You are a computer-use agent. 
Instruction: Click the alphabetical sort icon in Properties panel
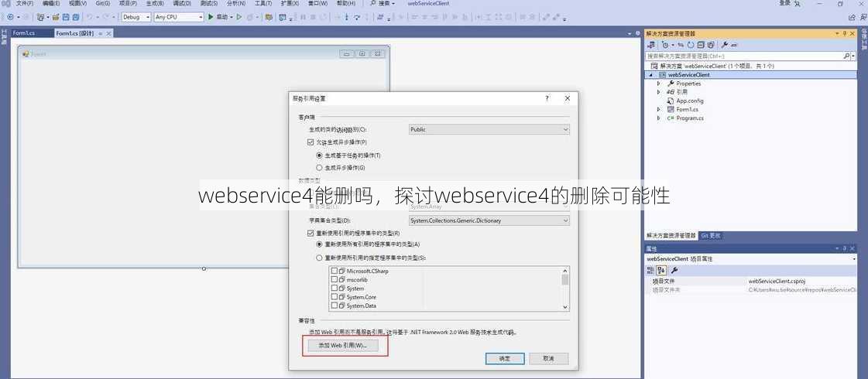[x=661, y=271]
